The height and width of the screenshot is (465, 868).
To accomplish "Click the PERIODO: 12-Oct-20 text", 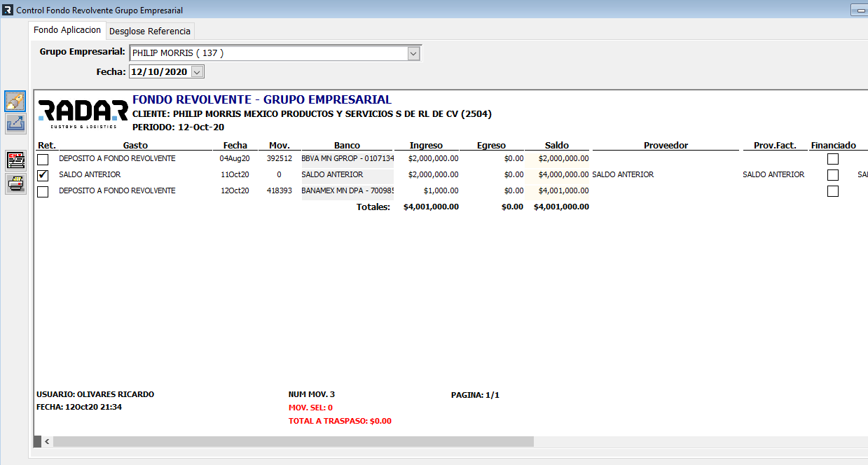I will (178, 127).
